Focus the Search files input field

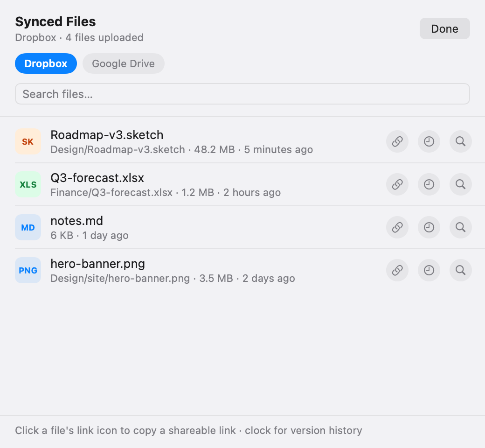tap(242, 94)
